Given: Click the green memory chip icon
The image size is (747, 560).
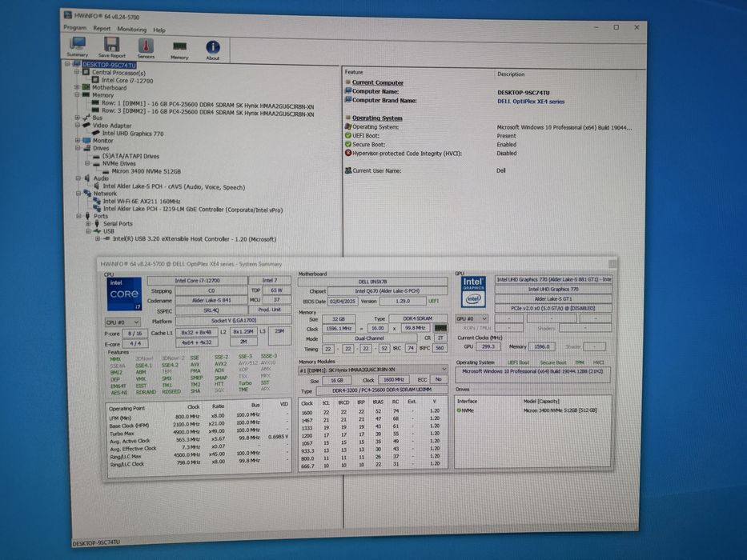Looking at the screenshot, I should [x=440, y=328].
